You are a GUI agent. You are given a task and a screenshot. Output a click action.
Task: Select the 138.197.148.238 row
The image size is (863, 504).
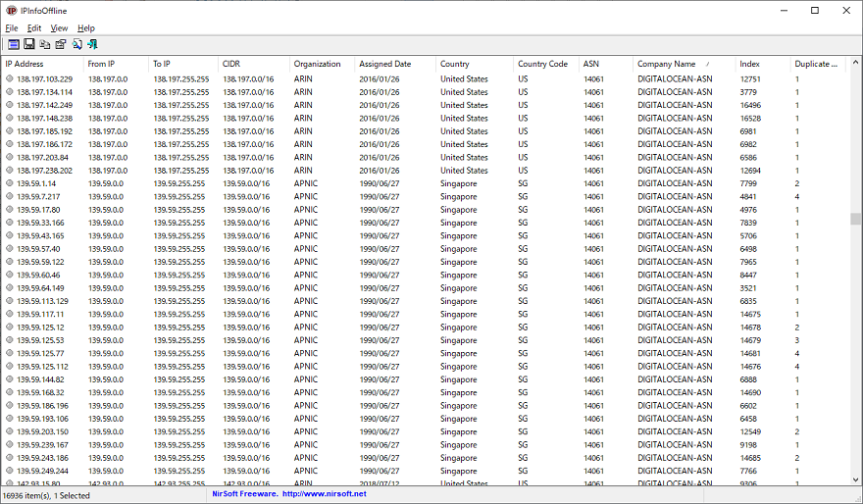[x=424, y=119]
